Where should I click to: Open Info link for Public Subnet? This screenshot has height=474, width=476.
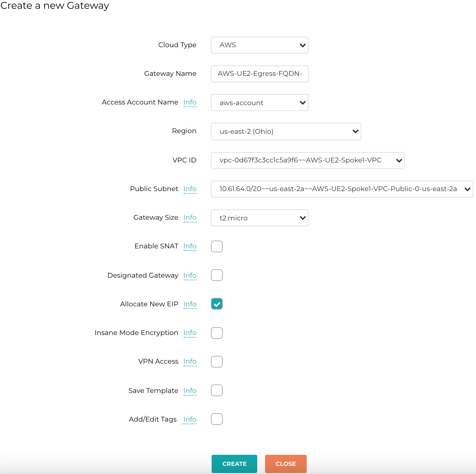(x=190, y=189)
